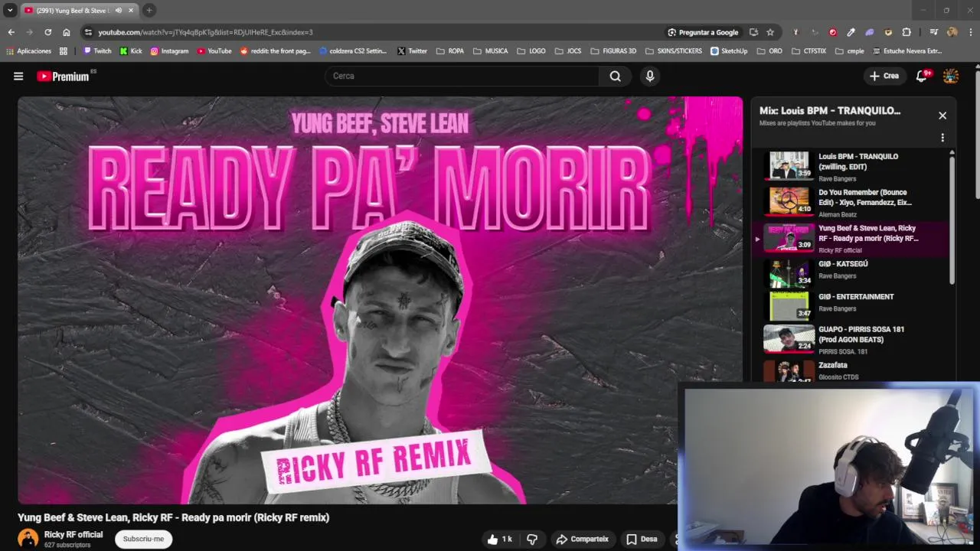Click the video player to pause
The height and width of the screenshot is (551, 980).
click(x=380, y=300)
